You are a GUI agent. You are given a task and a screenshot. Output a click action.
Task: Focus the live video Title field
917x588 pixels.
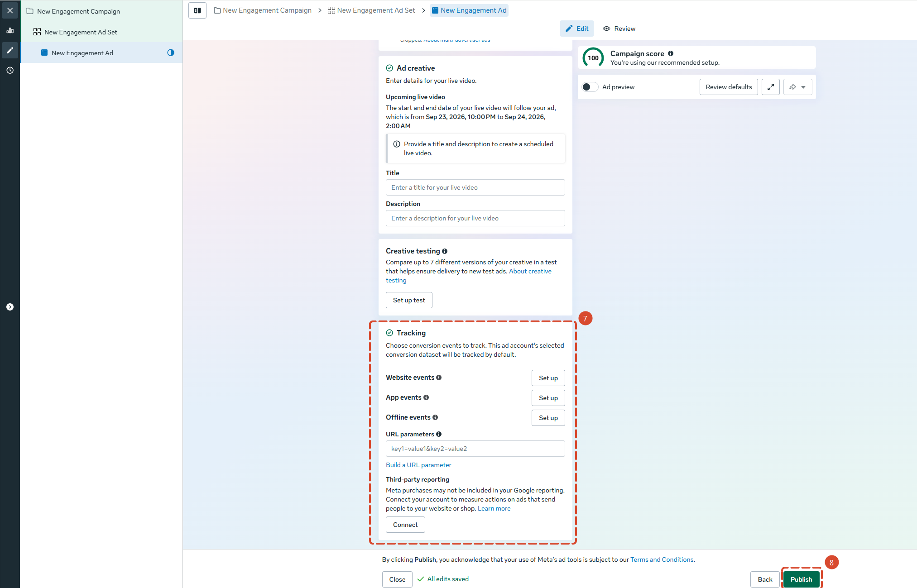click(475, 187)
